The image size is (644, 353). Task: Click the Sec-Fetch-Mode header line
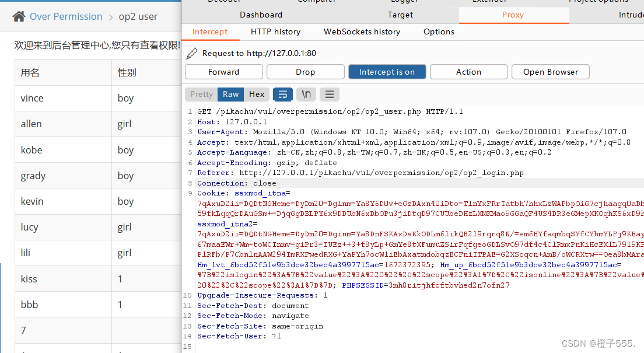click(x=253, y=316)
